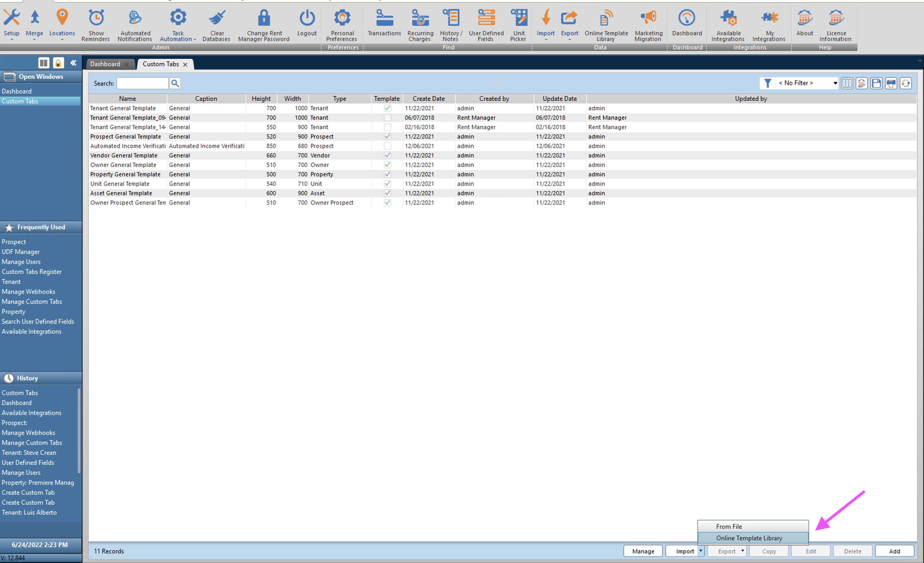Viewport: 924px width, 563px height.
Task: Expand the Locations ribbon dropdown
Action: click(x=62, y=39)
